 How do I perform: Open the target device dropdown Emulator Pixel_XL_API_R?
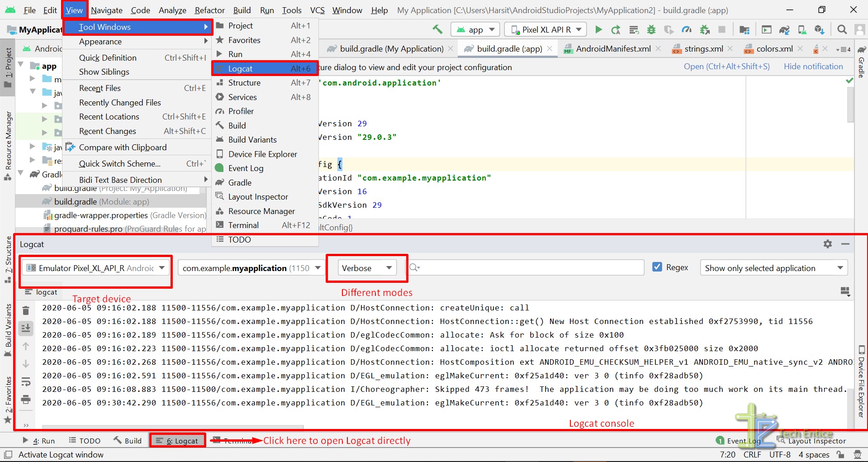click(95, 268)
